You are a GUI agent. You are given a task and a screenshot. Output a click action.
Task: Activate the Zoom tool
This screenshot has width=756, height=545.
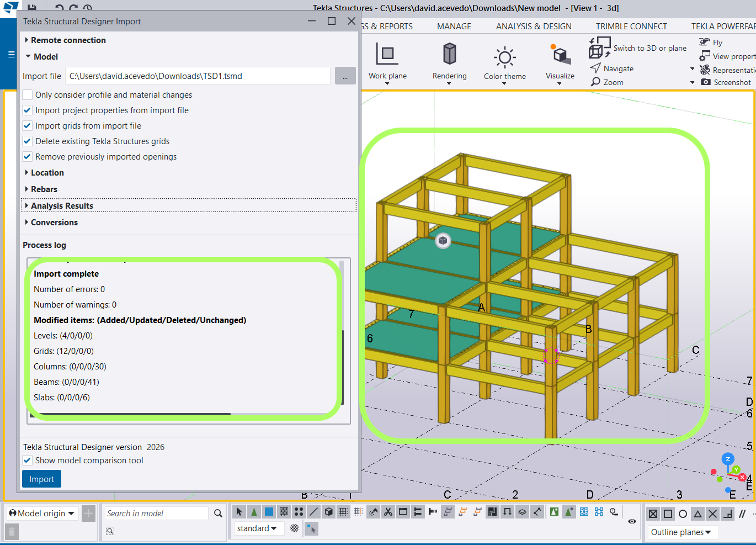coord(607,82)
